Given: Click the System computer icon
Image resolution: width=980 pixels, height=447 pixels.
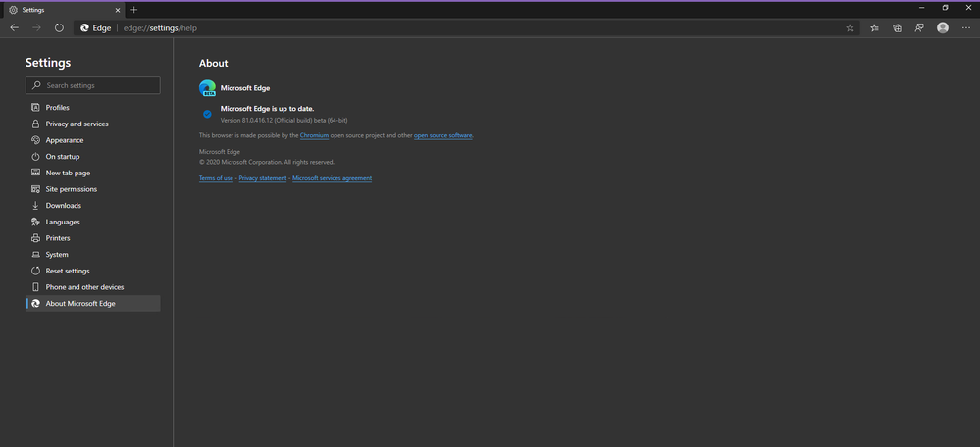Looking at the screenshot, I should [x=35, y=255].
